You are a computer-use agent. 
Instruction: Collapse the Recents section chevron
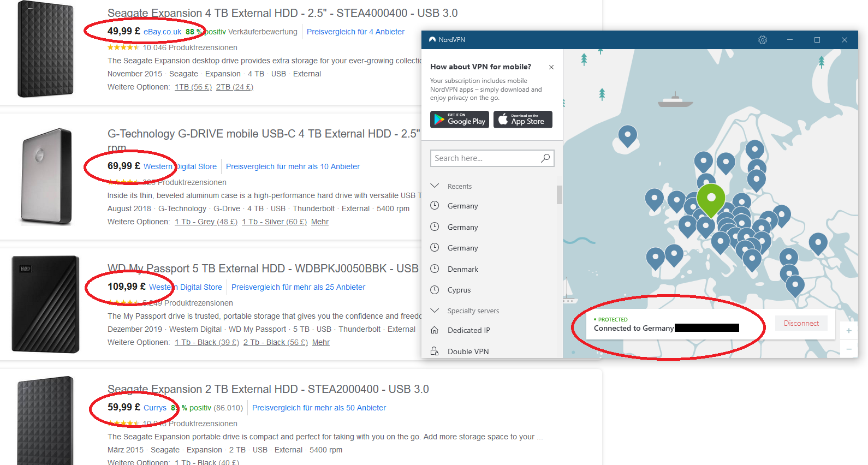point(435,186)
